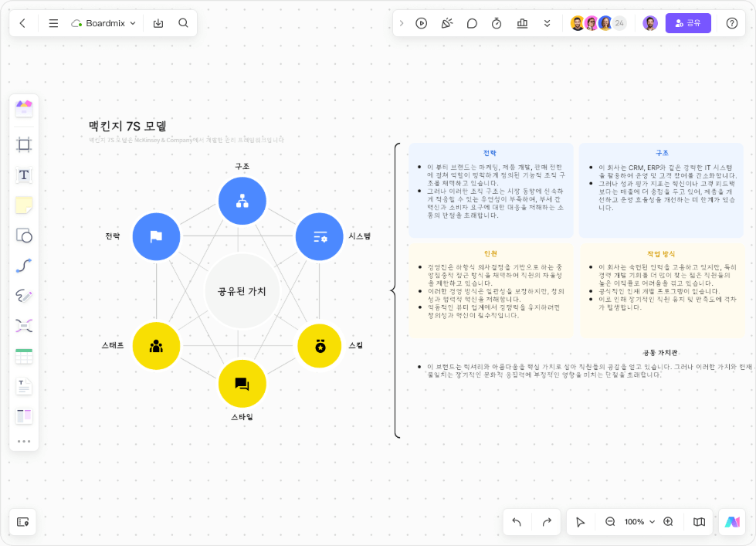The width and height of the screenshot is (756, 546).
Task: Select the blue 시스템 settings circle
Action: [x=319, y=236]
